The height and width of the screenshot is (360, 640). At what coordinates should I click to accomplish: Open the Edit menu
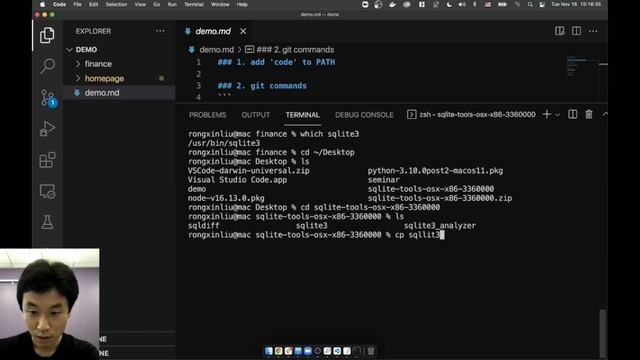[x=93, y=4]
